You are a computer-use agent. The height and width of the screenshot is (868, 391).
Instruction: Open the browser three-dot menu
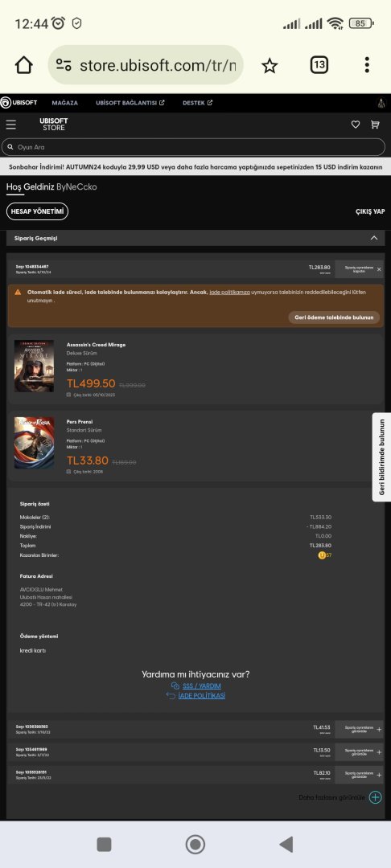(x=367, y=65)
